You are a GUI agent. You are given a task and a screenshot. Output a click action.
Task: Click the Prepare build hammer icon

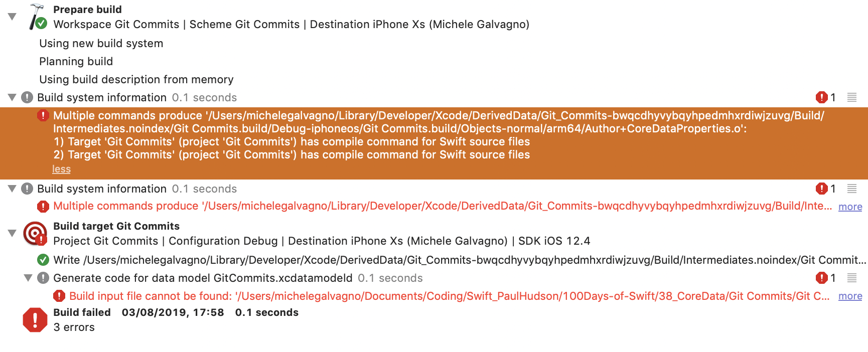[x=37, y=17]
